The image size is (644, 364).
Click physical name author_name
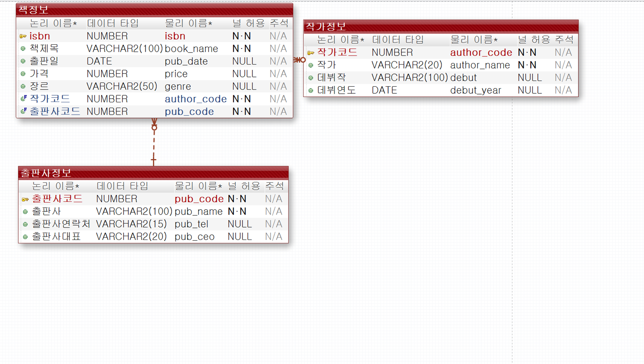point(480,65)
